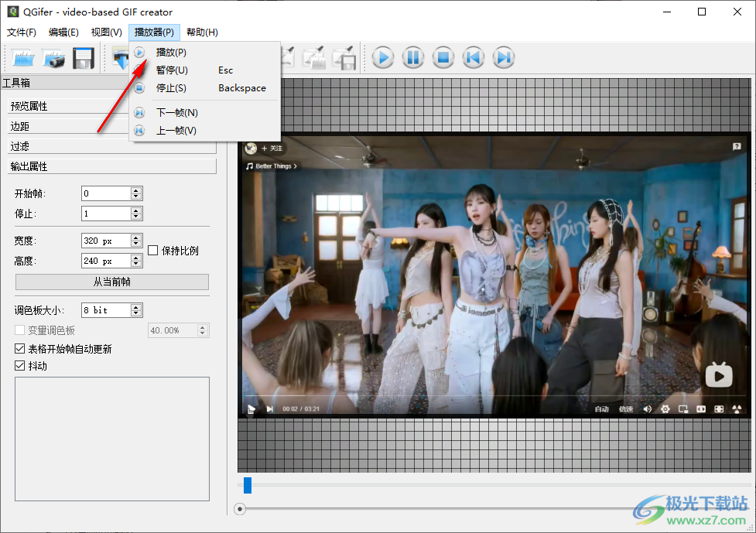This screenshot has width=756, height=533.
Task: Click the open video camcorder toolbar icon
Action: point(53,58)
